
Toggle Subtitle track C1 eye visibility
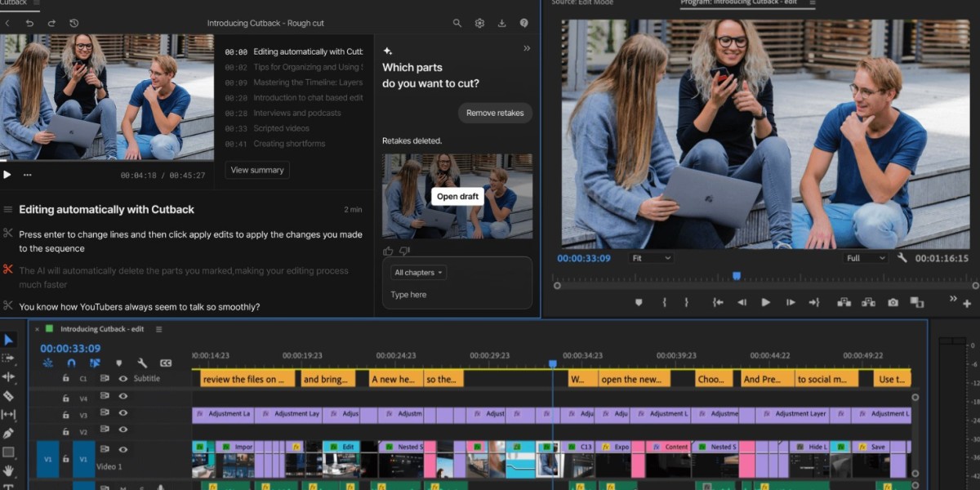[123, 379]
